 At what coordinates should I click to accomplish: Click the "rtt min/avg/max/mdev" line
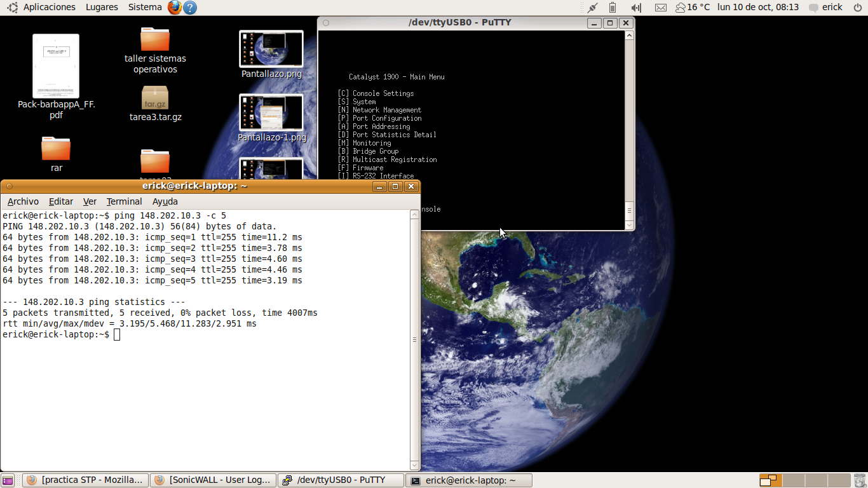point(130,323)
